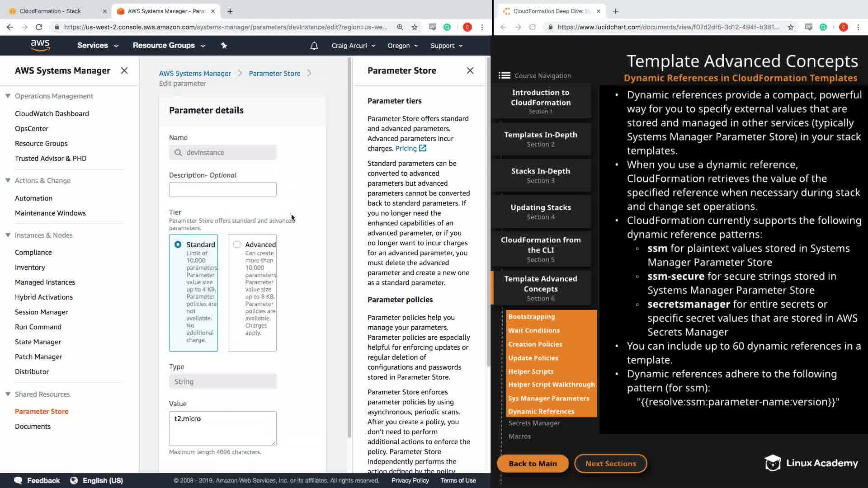The image size is (868, 488).
Task: Click the AWS logo home icon
Action: (x=40, y=45)
